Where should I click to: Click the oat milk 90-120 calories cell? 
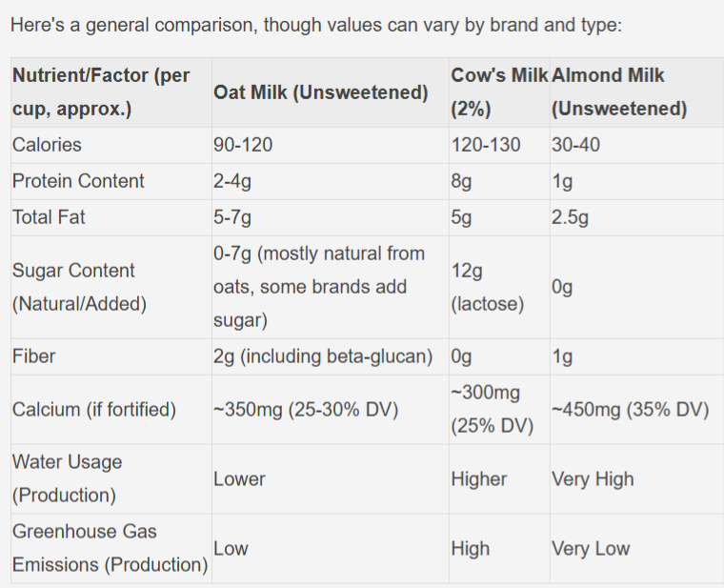tap(243, 145)
